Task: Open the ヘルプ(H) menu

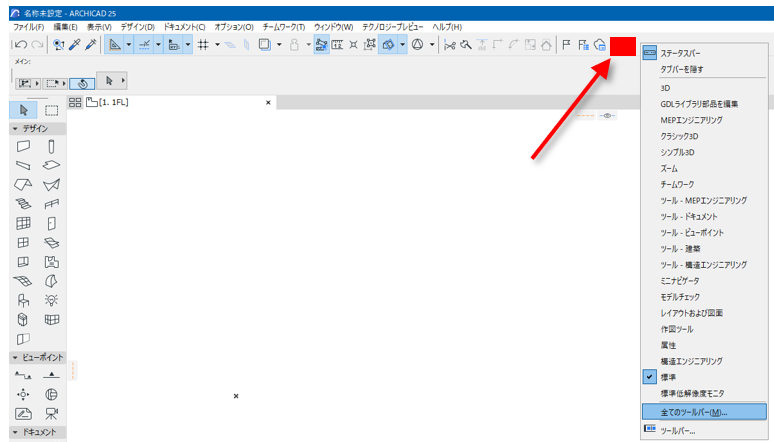Action: (447, 27)
